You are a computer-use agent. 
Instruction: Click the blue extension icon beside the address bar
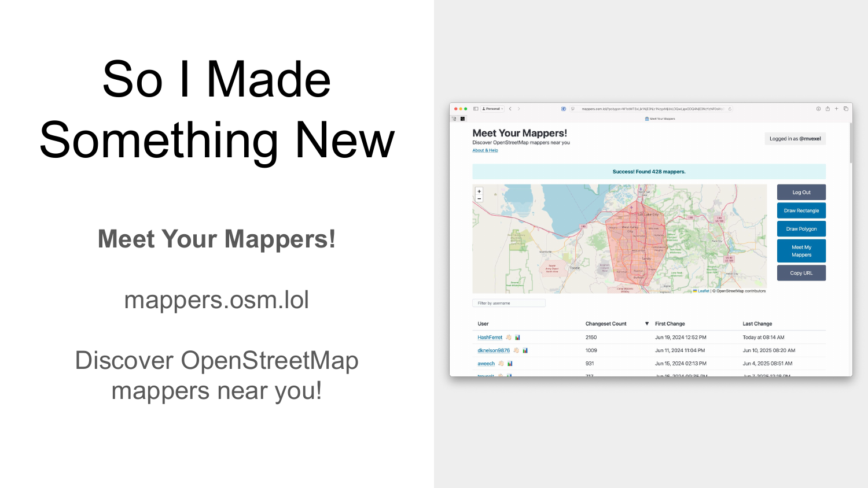click(x=564, y=109)
